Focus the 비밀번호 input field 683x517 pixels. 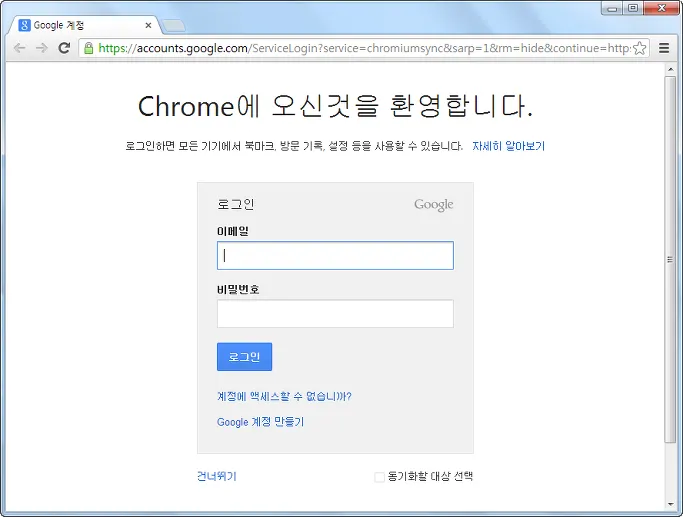(335, 314)
